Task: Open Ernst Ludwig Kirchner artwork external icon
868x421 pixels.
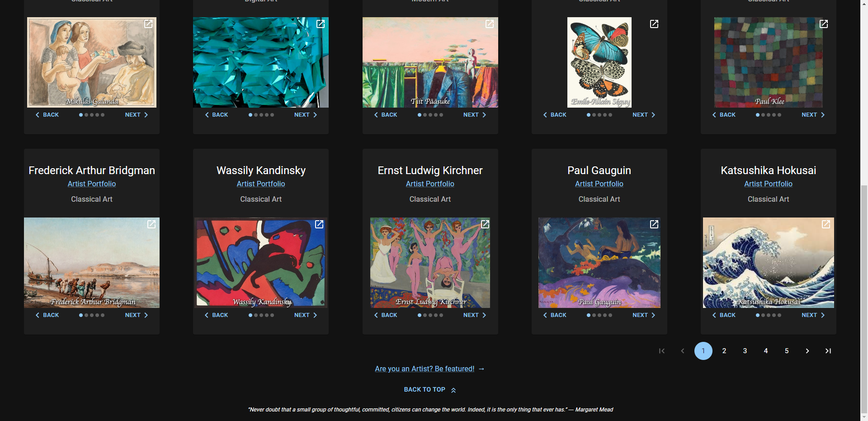Action: (x=485, y=224)
